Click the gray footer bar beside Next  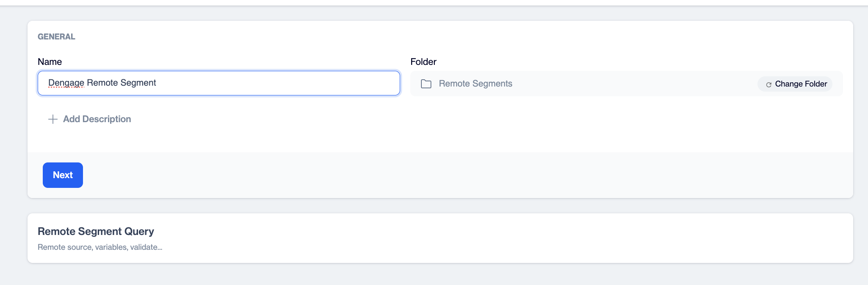(x=466, y=175)
